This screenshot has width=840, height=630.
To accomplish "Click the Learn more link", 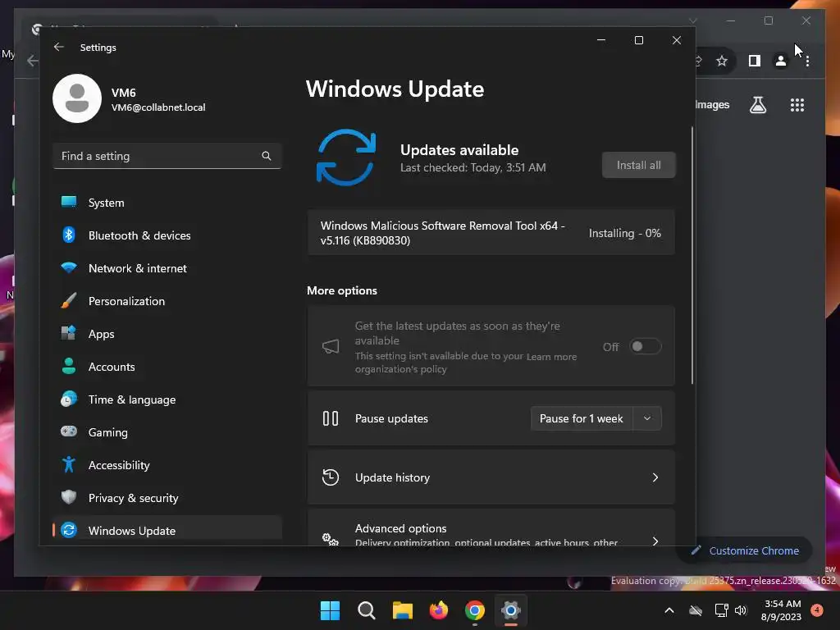I will coord(551,357).
